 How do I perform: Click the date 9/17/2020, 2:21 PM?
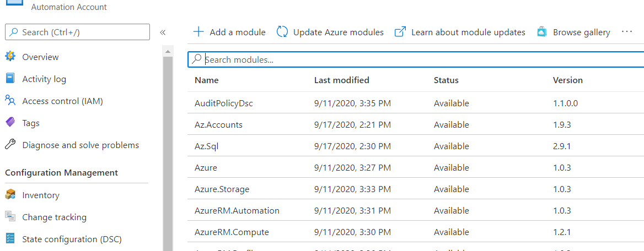coord(352,125)
